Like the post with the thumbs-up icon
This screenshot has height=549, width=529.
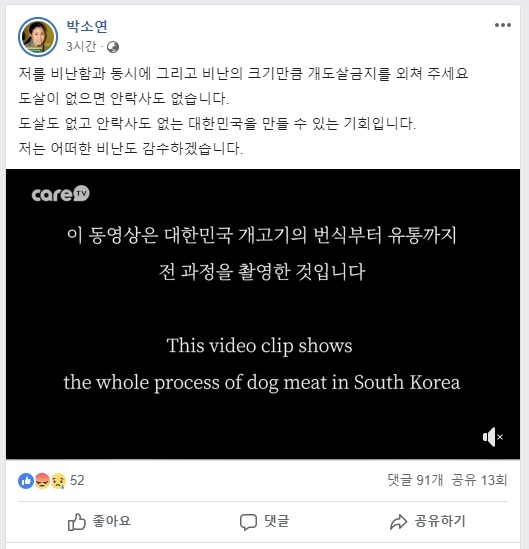[x=76, y=522]
